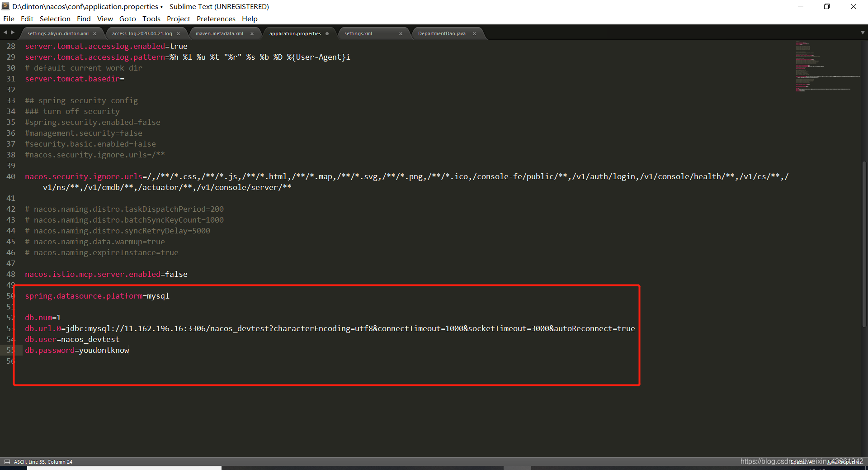
Task: Click the '# default current work dir' comment
Action: click(84, 68)
